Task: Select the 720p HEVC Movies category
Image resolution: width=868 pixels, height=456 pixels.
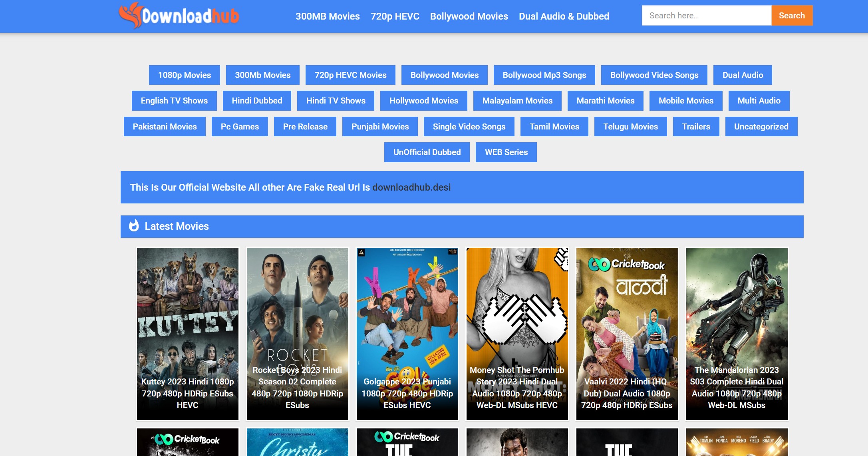Action: point(350,75)
